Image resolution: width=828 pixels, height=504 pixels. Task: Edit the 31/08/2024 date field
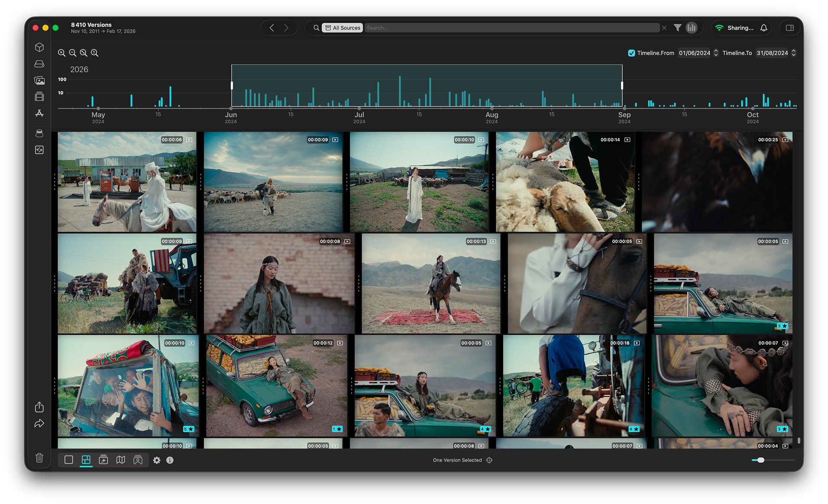772,53
